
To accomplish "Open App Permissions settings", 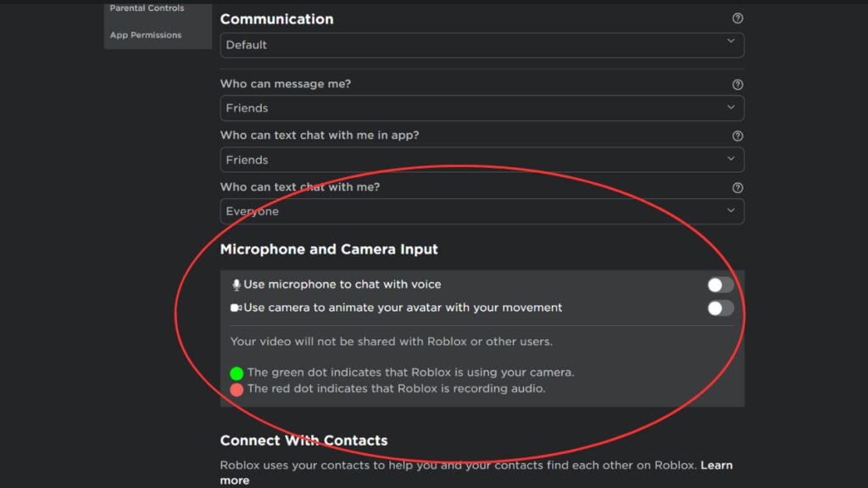I will click(147, 35).
